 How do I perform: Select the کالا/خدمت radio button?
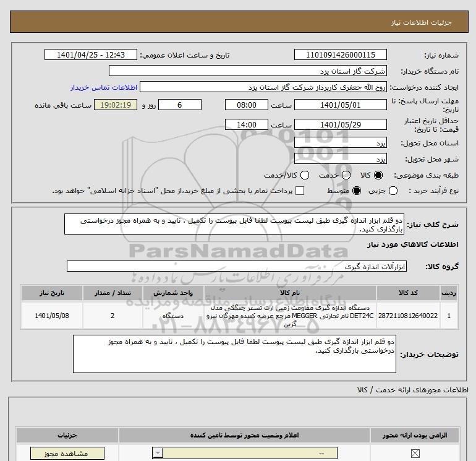click(305, 175)
